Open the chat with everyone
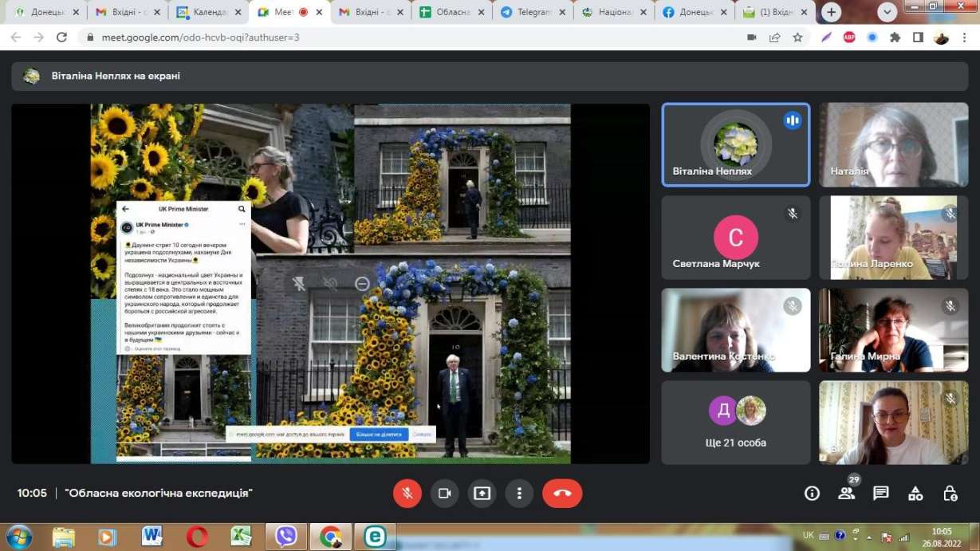The image size is (980, 551). (x=881, y=494)
